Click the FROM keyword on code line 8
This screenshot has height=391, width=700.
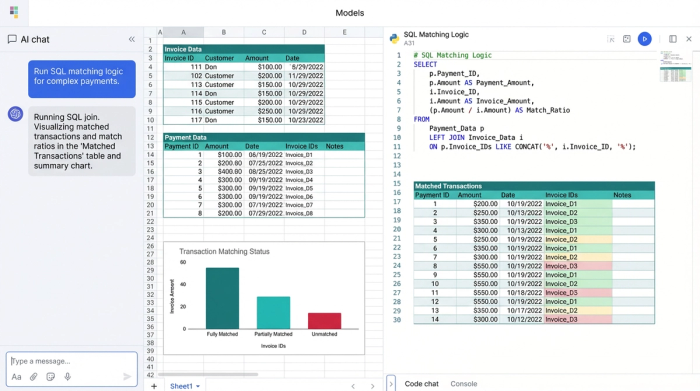point(421,119)
